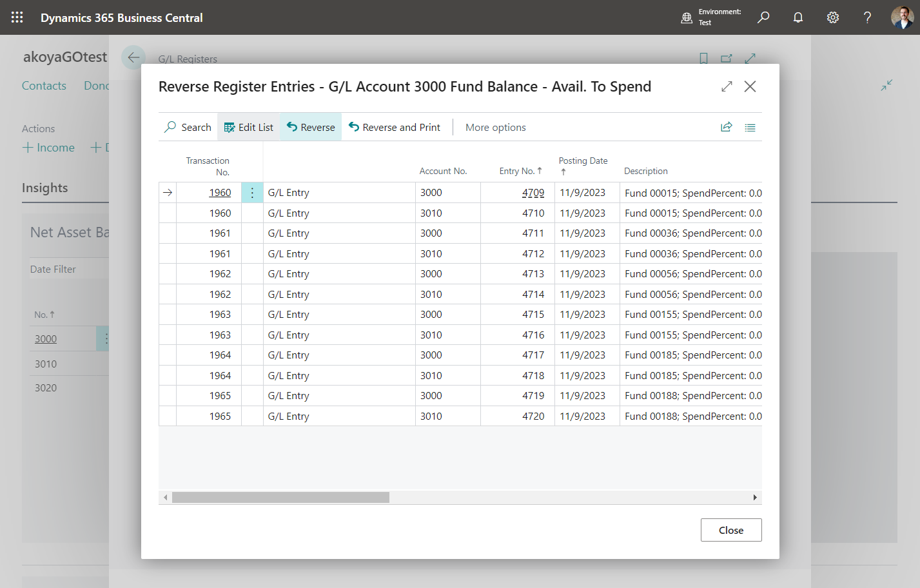Click the Reverse action
Screen dimensions: 920x588
point(311,127)
